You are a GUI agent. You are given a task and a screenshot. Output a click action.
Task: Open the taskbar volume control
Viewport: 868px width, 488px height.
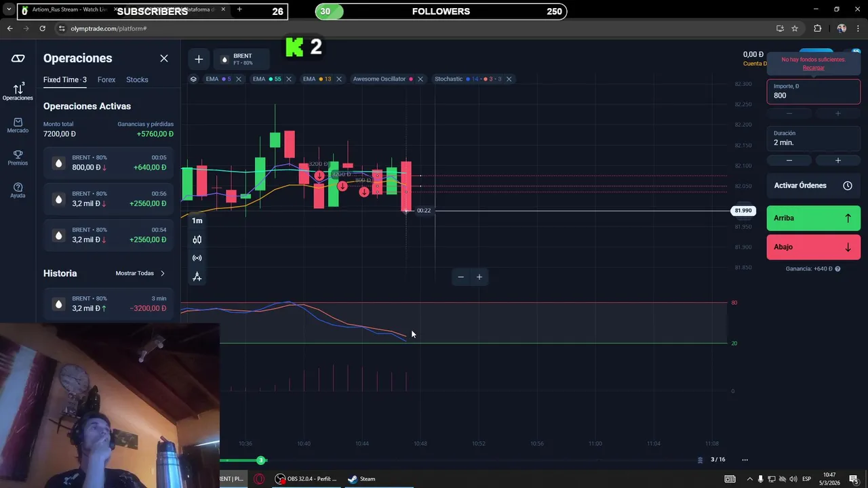tap(793, 479)
